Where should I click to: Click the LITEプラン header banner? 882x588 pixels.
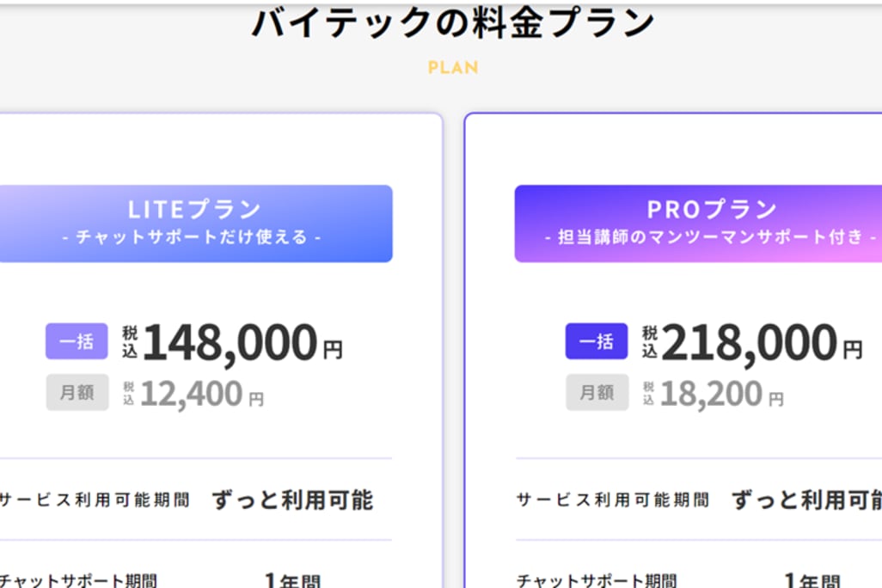[x=194, y=223]
